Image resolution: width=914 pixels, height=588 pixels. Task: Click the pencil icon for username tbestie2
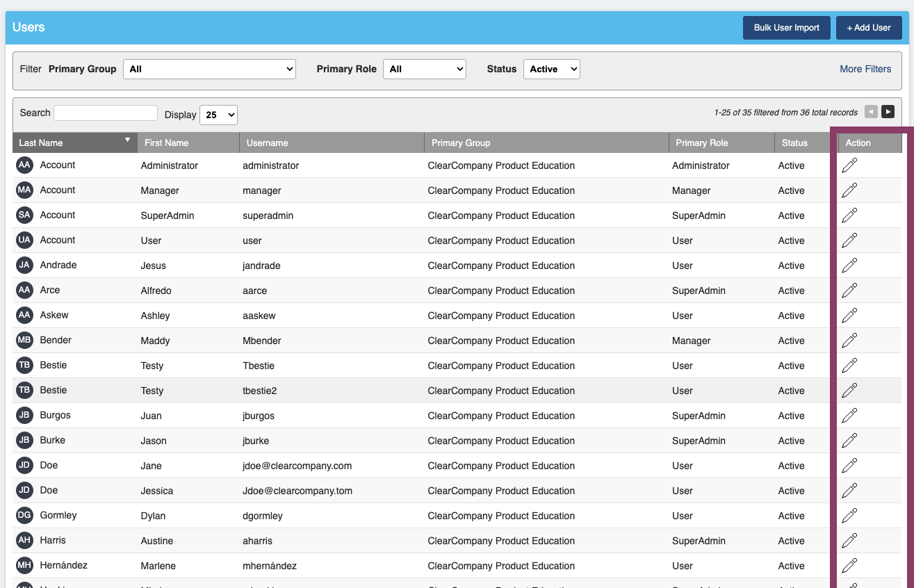coord(849,391)
